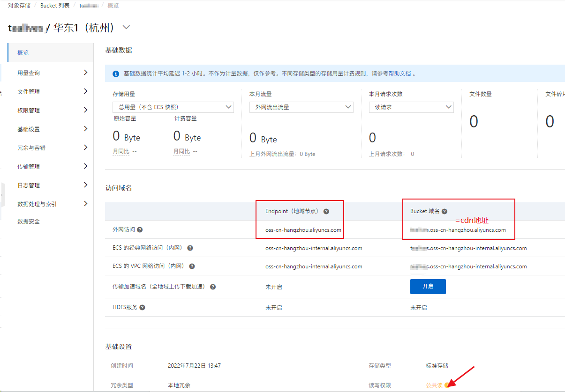Click help icon beside HDFS服务

(x=142, y=307)
